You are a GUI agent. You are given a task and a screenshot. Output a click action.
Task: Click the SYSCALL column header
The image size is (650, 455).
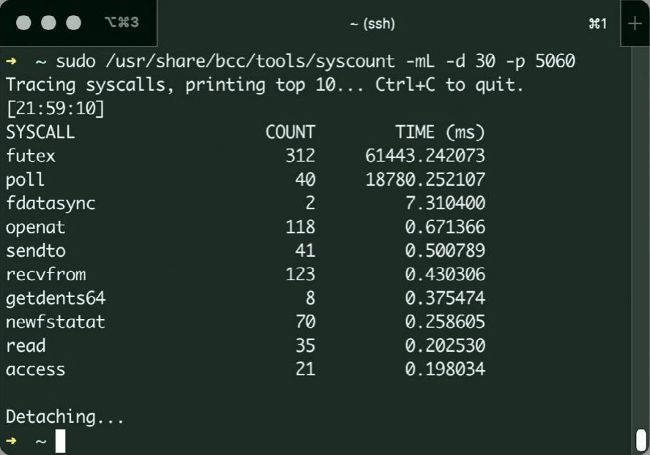point(40,131)
